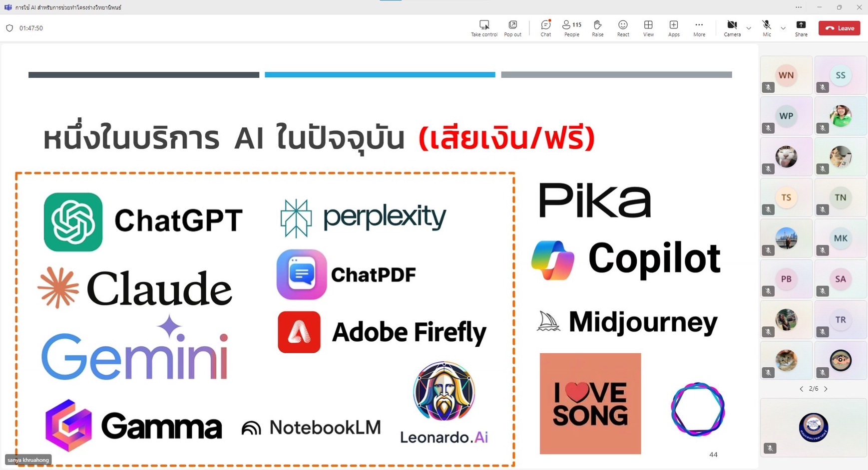Screen dimensions: 868x470
Task: Click the Gamma logo icon
Action: point(68,425)
